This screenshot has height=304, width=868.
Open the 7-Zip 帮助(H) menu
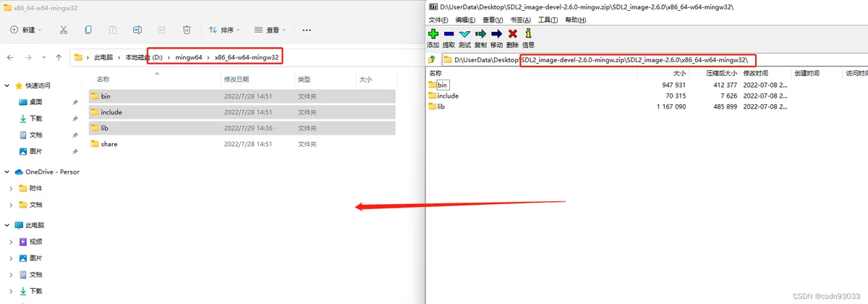(x=574, y=20)
